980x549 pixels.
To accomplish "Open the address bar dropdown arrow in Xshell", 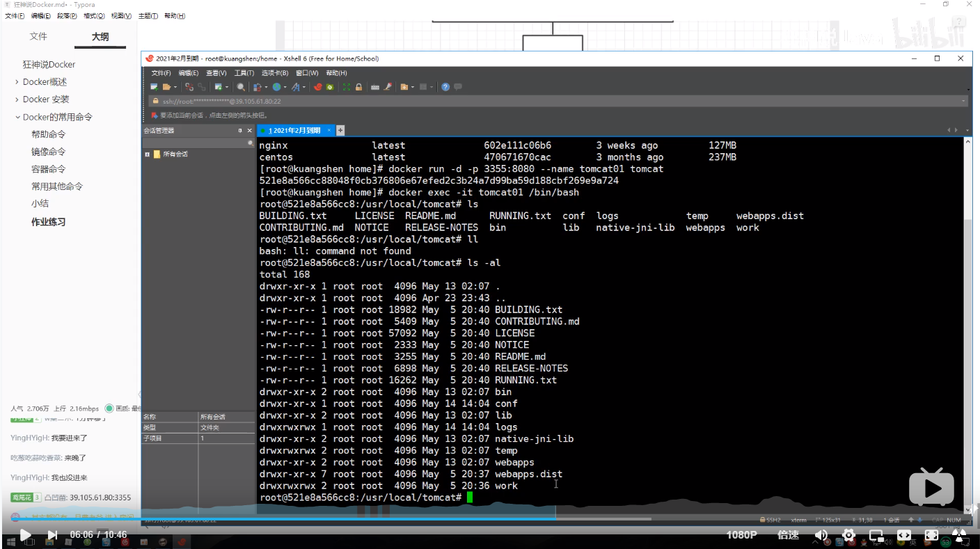I will tap(963, 101).
